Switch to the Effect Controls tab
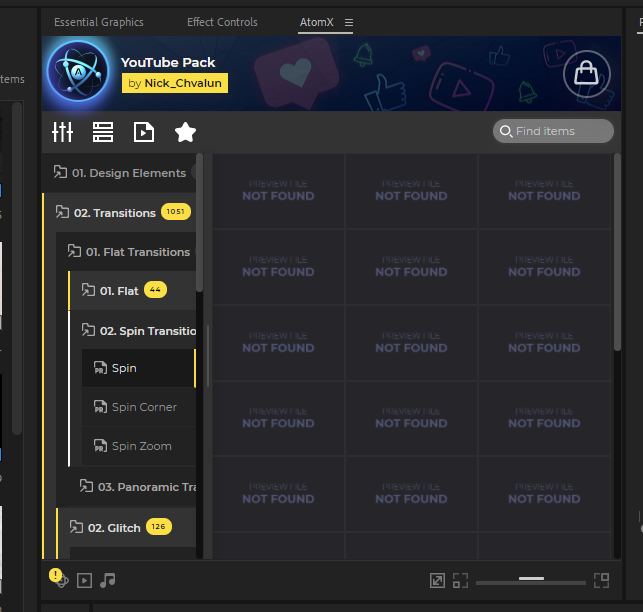Image resolution: width=643 pixels, height=612 pixels. [222, 22]
